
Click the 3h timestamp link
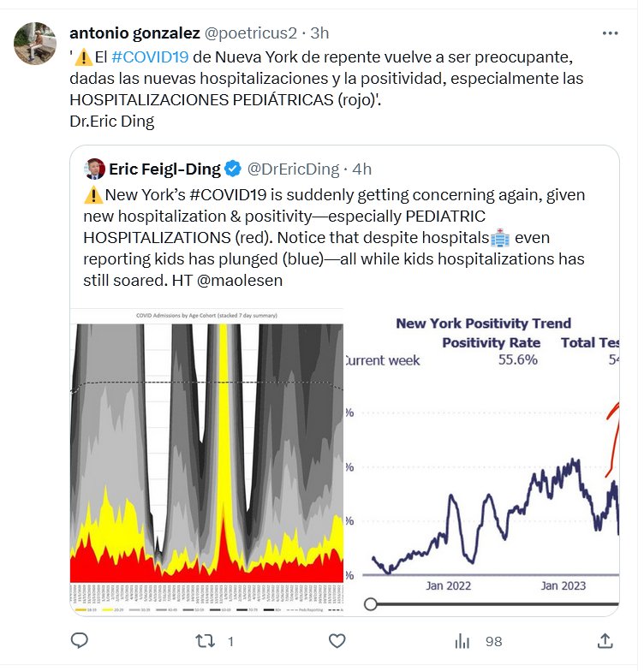click(x=319, y=33)
